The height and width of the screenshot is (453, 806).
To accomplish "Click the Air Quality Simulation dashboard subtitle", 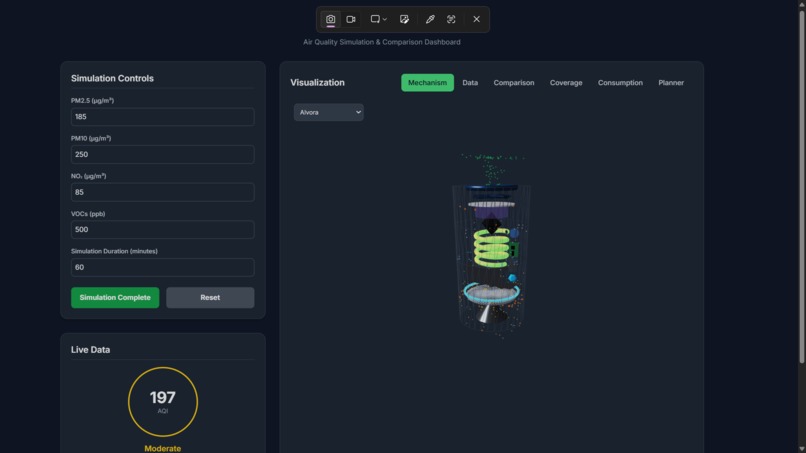I will 381,42.
